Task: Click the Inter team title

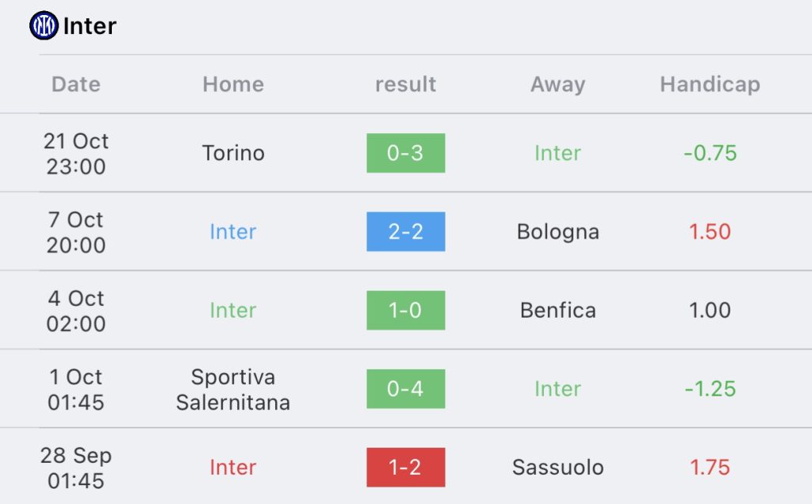Action: pos(90,26)
